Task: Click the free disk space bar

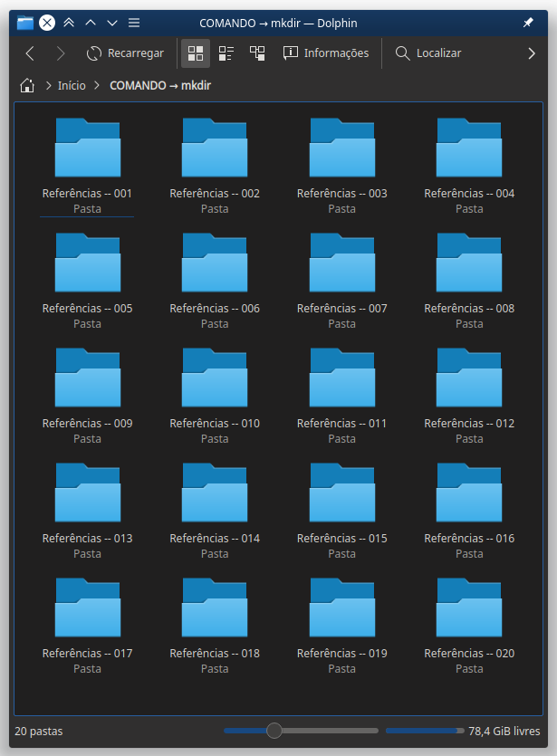Action: click(x=424, y=731)
